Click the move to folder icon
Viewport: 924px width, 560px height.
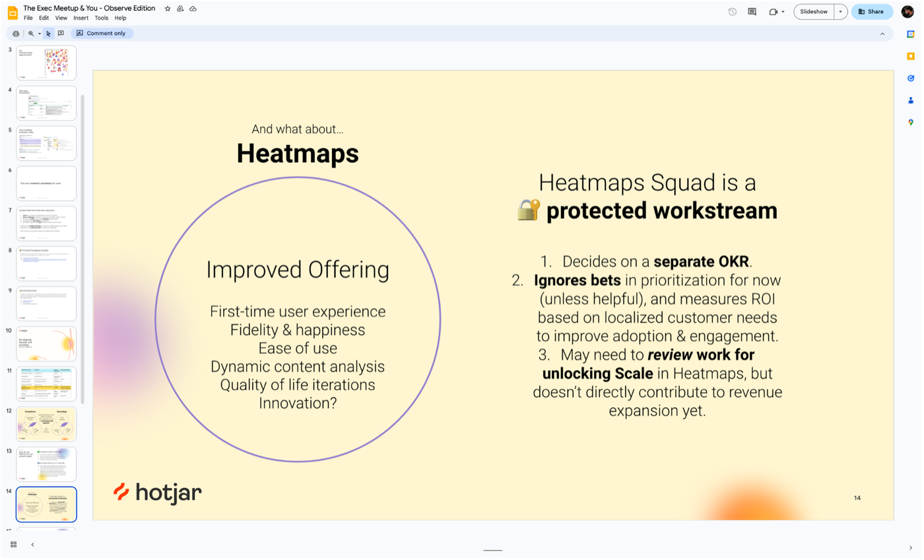click(180, 9)
